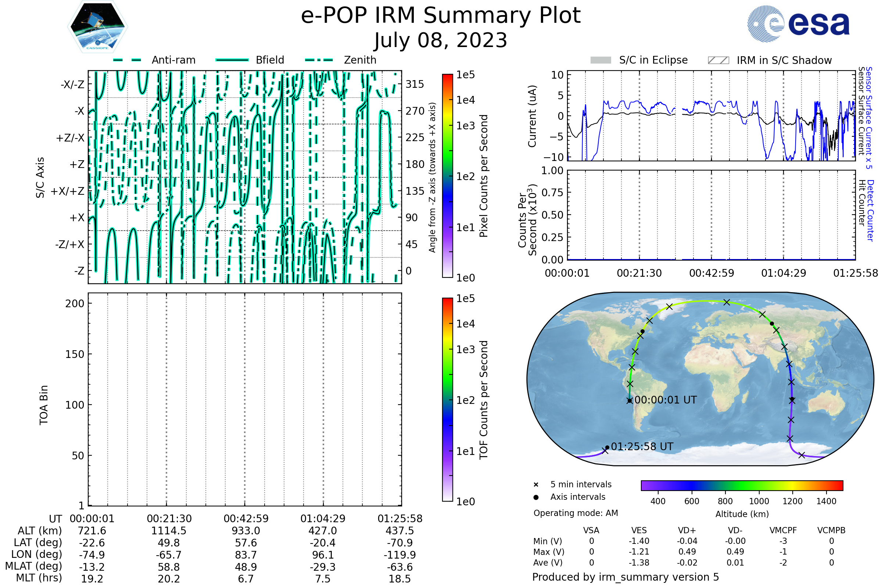Click the Altitude (km) horizontal color bar
This screenshot has height=588, width=882.
[x=742, y=485]
